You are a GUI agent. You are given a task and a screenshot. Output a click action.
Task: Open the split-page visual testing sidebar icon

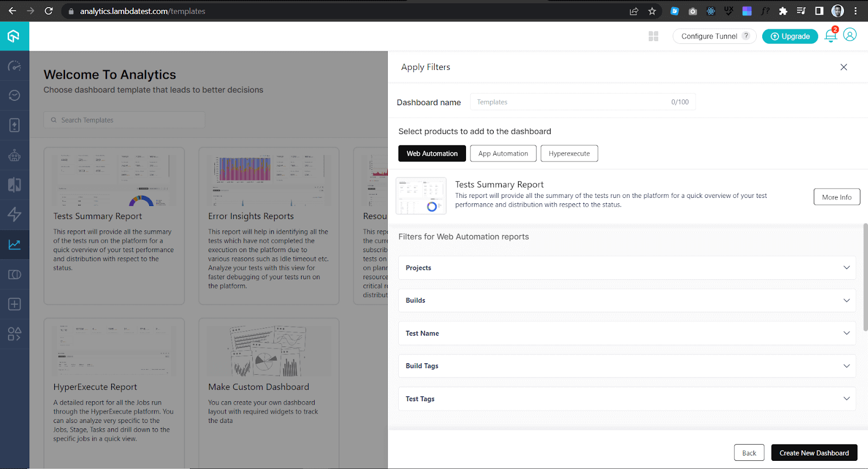(15, 185)
